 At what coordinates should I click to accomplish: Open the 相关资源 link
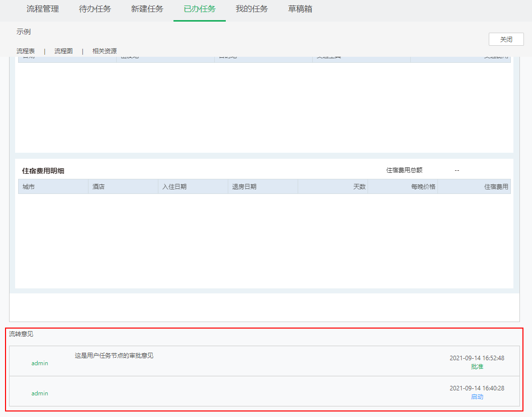105,51
